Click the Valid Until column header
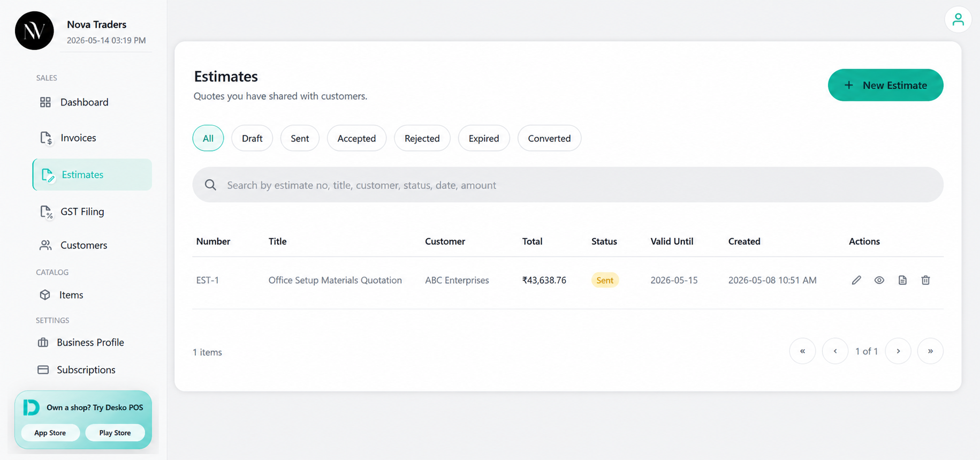Image resolution: width=980 pixels, height=460 pixels. [672, 241]
